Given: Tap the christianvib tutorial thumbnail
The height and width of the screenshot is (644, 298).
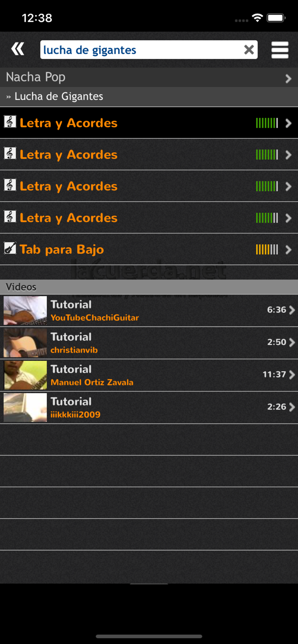Looking at the screenshot, I should point(25,343).
